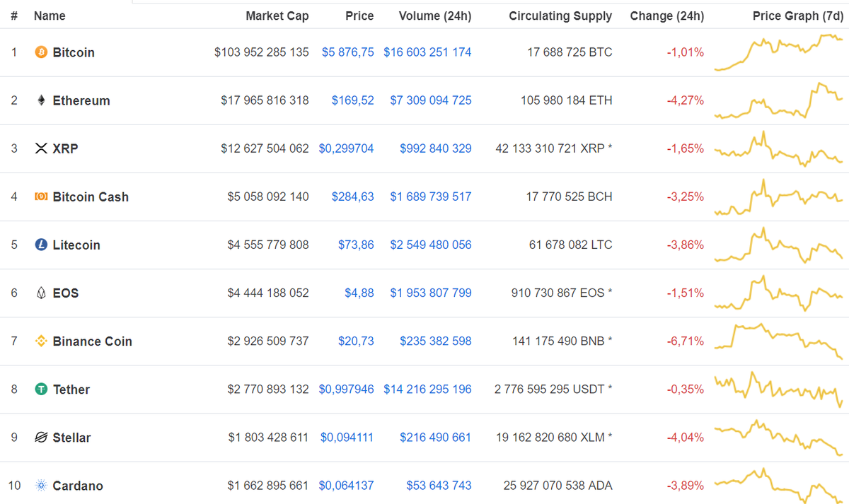Open XRP 7d price graph

pyautogui.click(x=778, y=148)
